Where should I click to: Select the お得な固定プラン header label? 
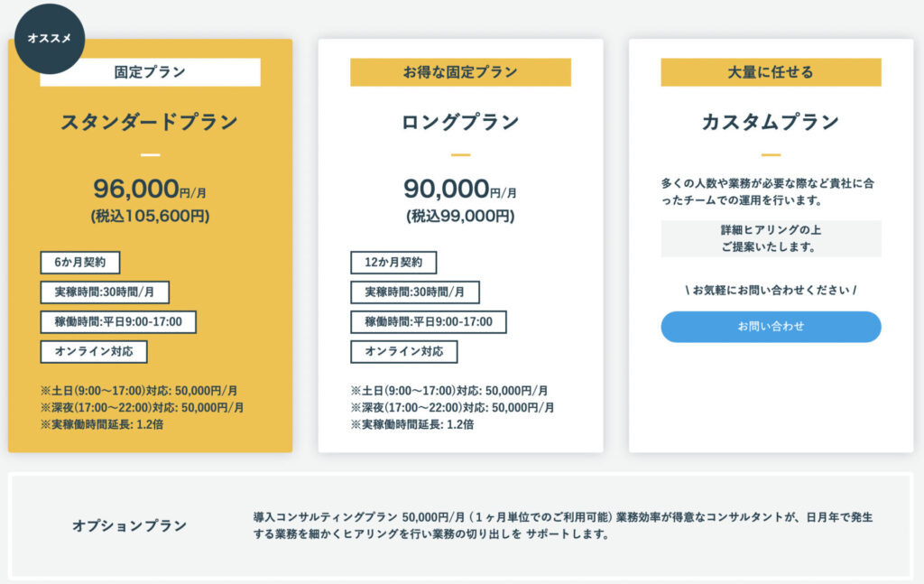coord(460,72)
